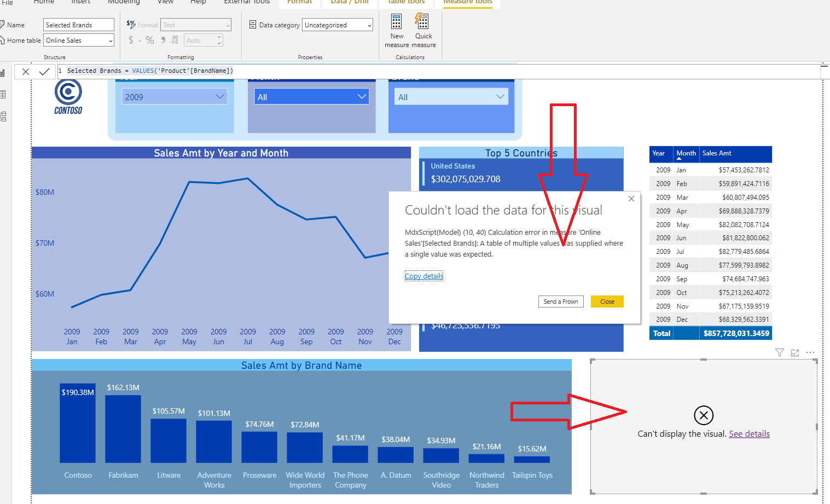Screen dimensions: 830x504
Task: Click the Contoso logo image
Action: tap(68, 97)
